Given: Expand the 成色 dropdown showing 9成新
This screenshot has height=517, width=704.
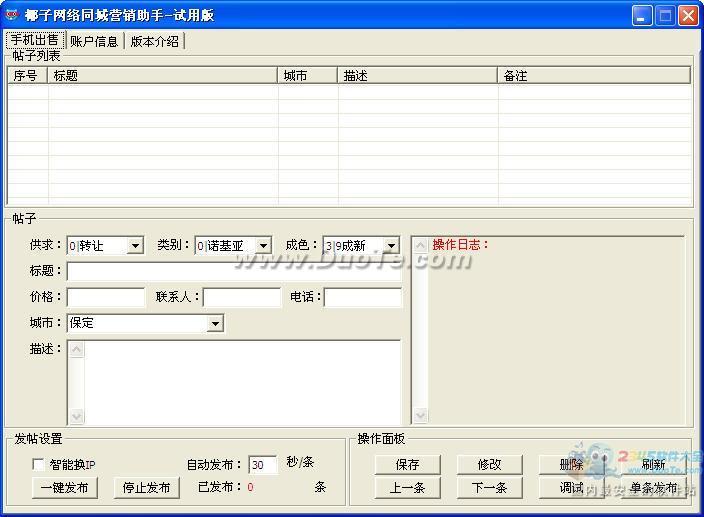Looking at the screenshot, I should click(391, 245).
